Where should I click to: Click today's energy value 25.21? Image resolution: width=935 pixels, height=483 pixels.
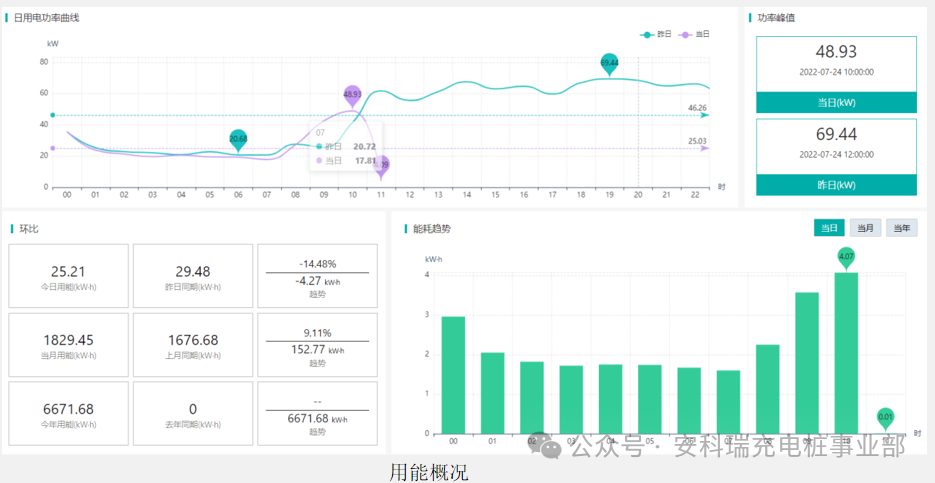click(x=68, y=272)
